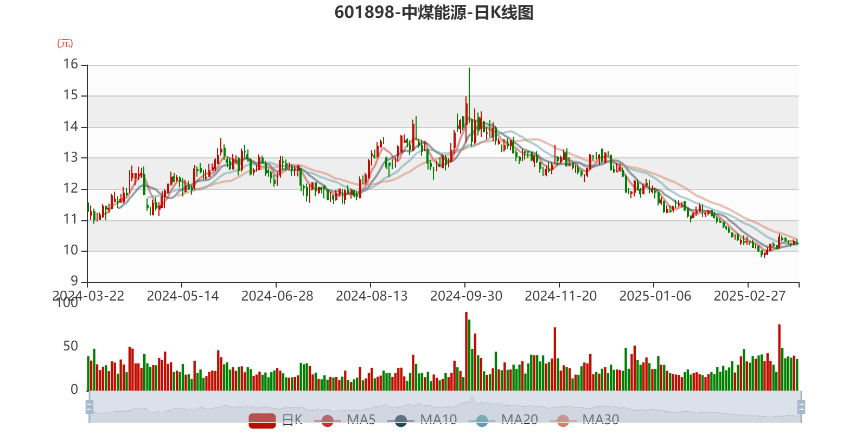Click the MA5 legend circle marker
The image size is (868, 434).
328,420
